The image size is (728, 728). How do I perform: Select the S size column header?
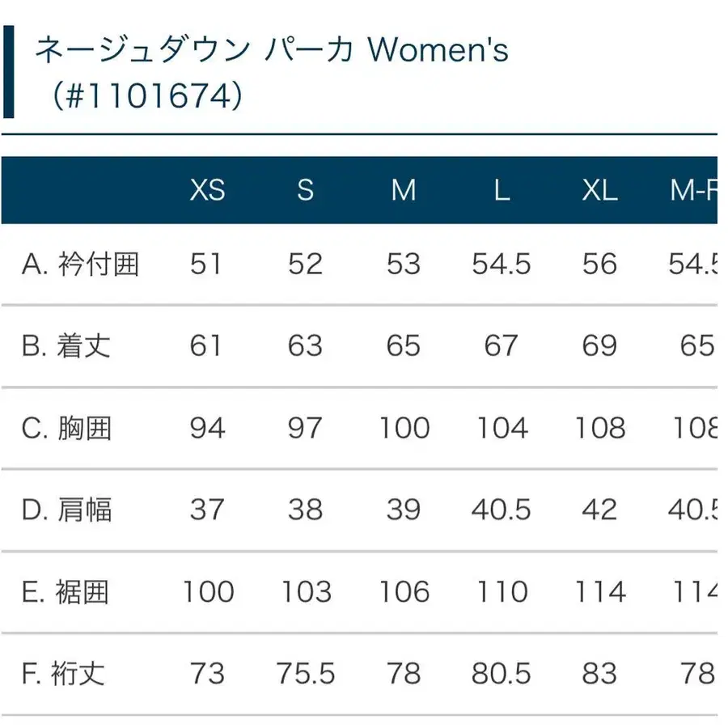tap(305, 190)
